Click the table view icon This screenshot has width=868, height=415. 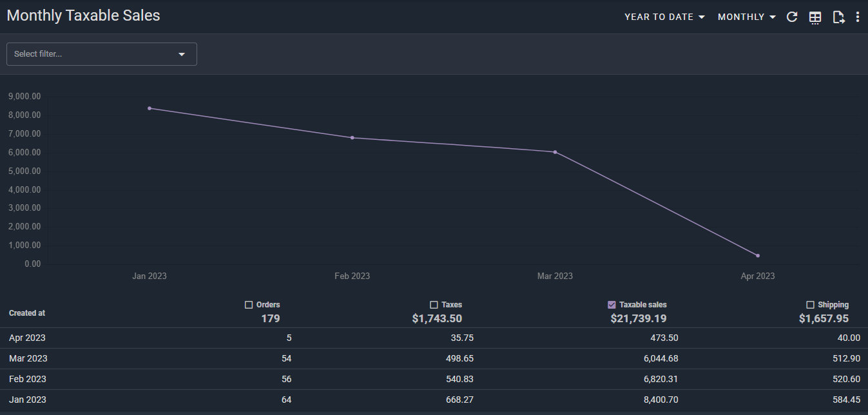[x=815, y=17]
